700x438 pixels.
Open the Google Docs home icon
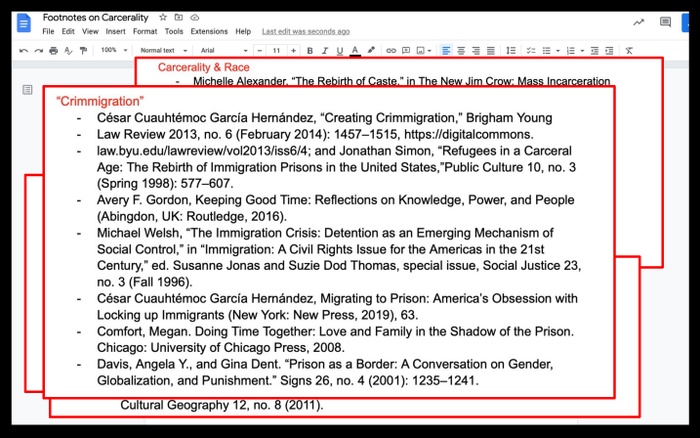(x=24, y=23)
